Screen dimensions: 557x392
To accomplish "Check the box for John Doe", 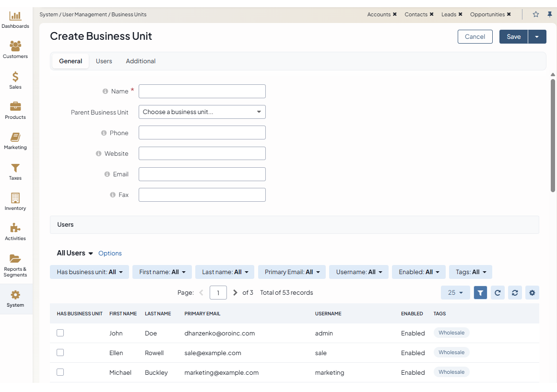I will tap(60, 333).
